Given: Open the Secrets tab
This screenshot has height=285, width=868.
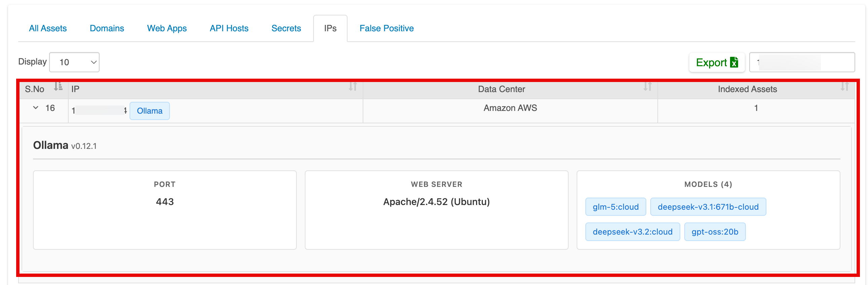Looking at the screenshot, I should tap(286, 28).
